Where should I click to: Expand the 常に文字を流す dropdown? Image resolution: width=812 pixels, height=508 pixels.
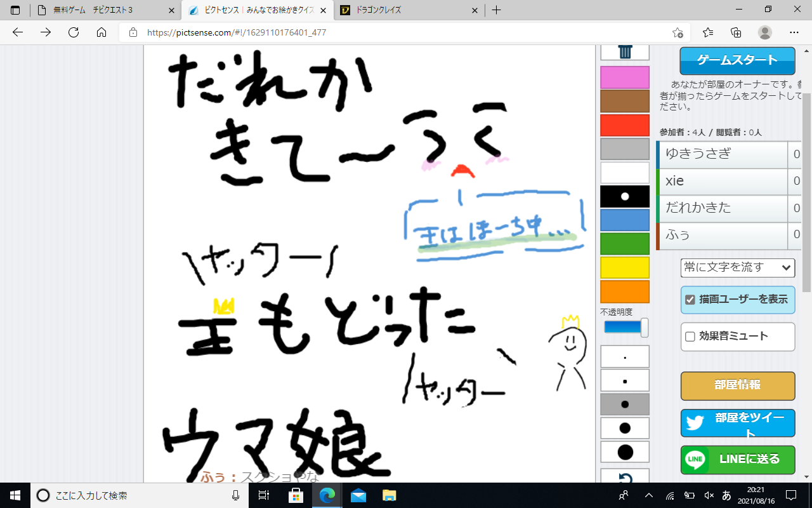[x=738, y=267]
